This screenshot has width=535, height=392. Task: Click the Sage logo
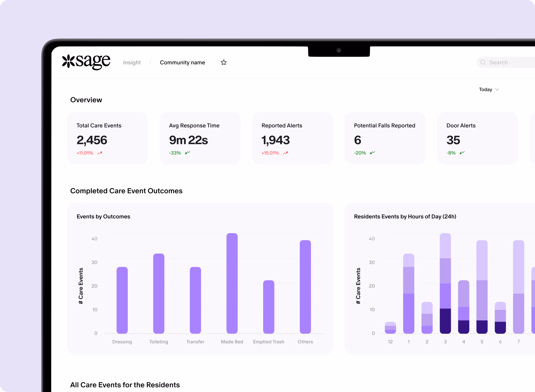click(x=86, y=62)
